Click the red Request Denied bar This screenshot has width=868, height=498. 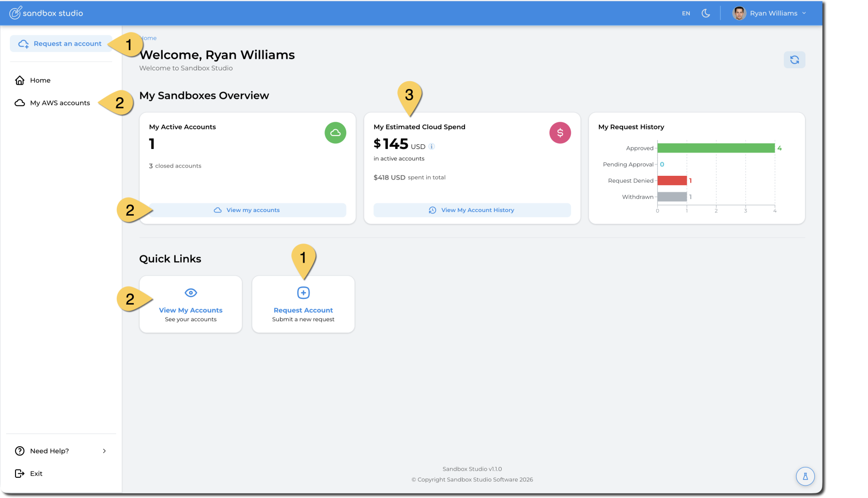(672, 180)
